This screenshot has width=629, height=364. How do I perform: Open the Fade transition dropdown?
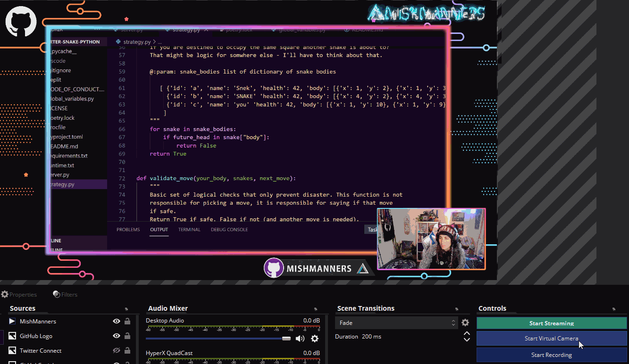396,323
